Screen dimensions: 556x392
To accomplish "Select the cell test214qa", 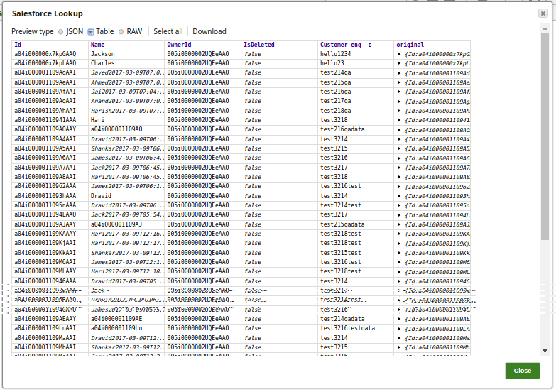I will click(x=356, y=72).
